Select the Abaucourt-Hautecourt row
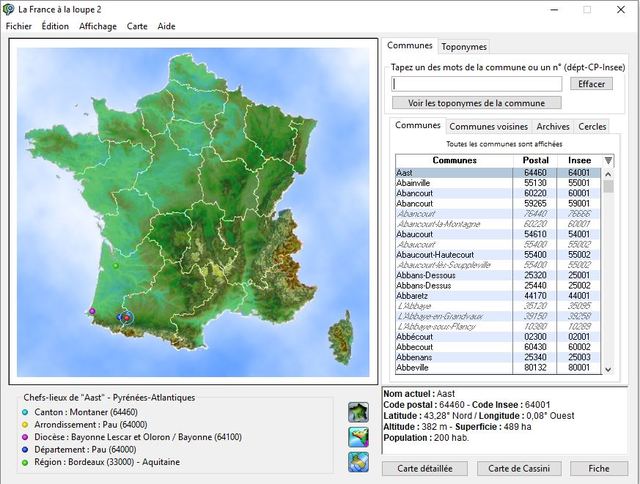640x484 pixels. [x=498, y=255]
